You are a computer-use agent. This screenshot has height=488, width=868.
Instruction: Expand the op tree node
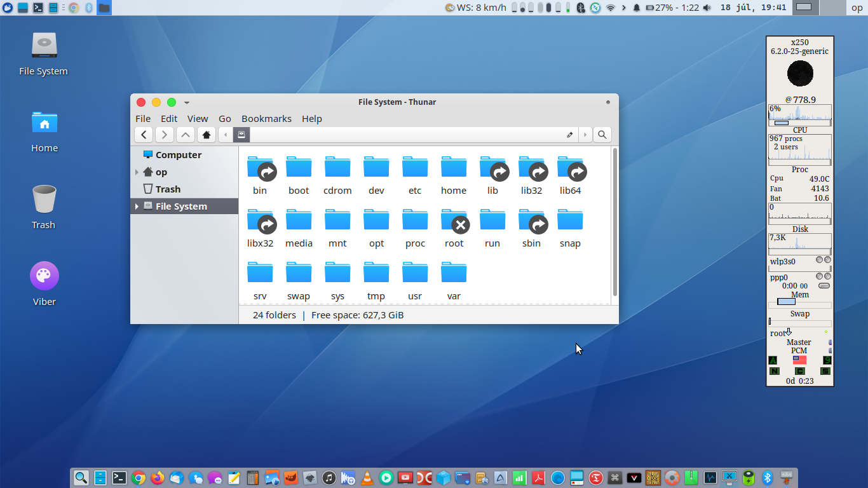(137, 172)
